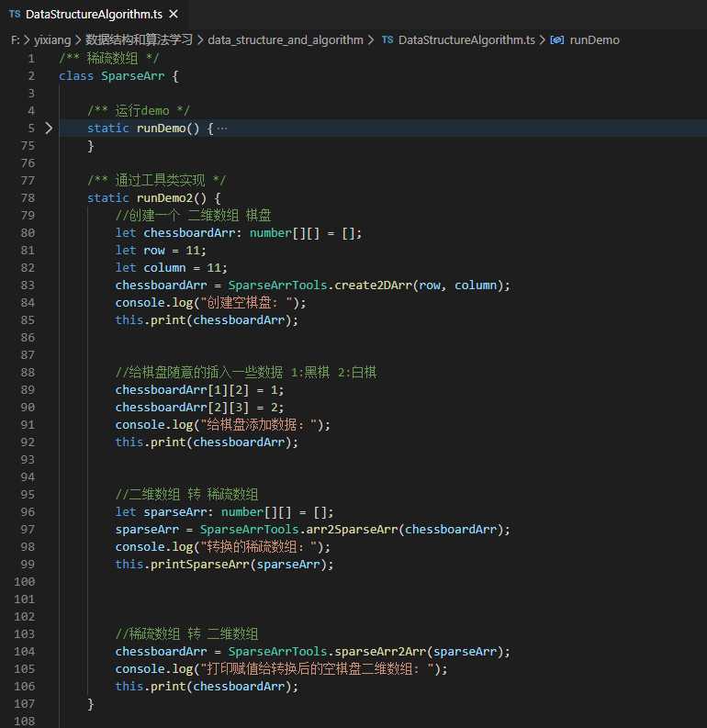Image resolution: width=707 pixels, height=728 pixels.
Task: Click the TS icon in breadcrumb bar
Action: (387, 39)
